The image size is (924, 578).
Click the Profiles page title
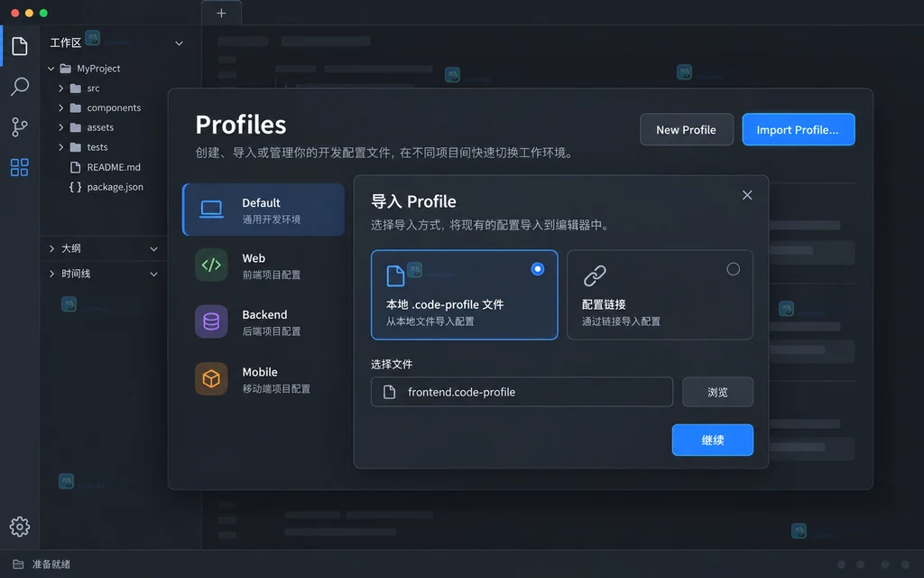[240, 125]
